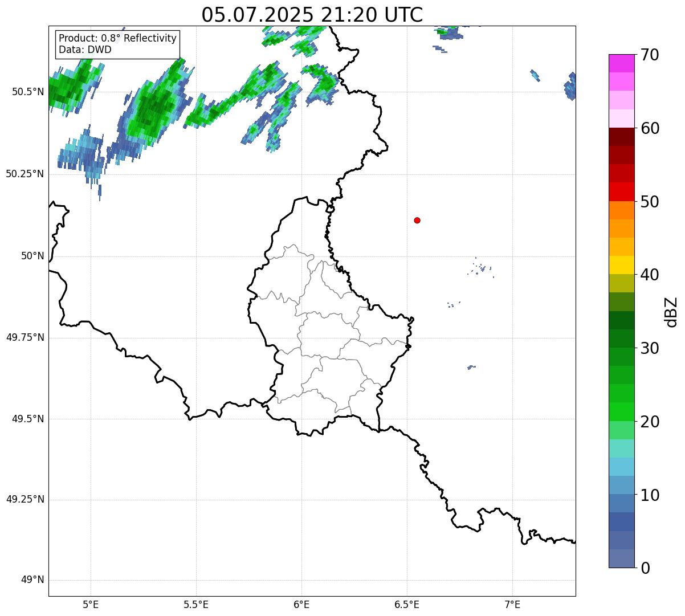
Task: Click the latitude label "50°N"
Action: click(32, 256)
